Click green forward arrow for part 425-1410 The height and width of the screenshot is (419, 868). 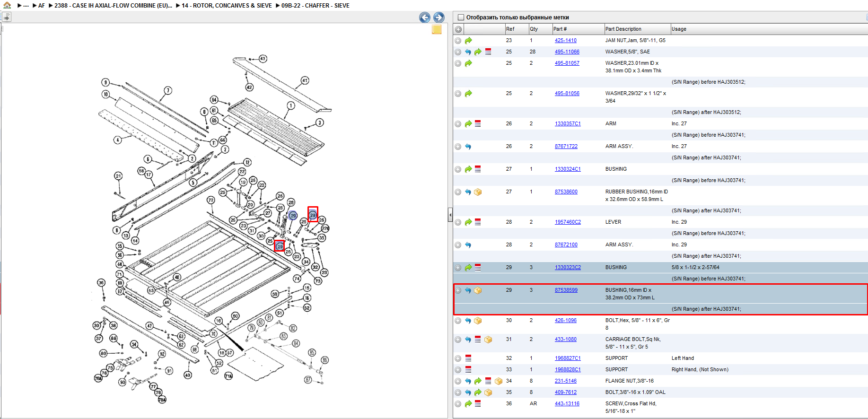coord(468,41)
